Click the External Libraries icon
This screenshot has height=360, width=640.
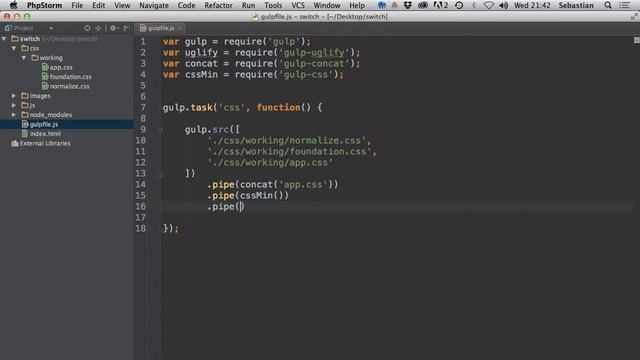click(x=15, y=143)
